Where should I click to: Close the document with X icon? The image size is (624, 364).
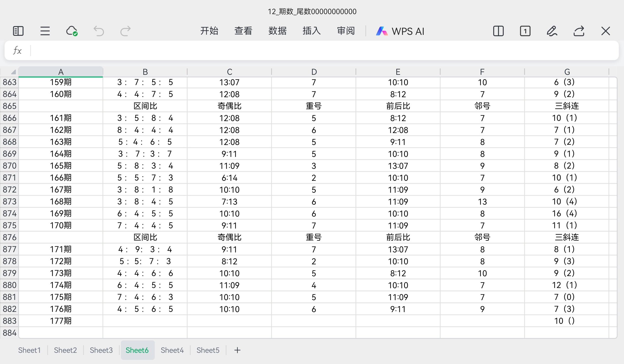point(606,31)
